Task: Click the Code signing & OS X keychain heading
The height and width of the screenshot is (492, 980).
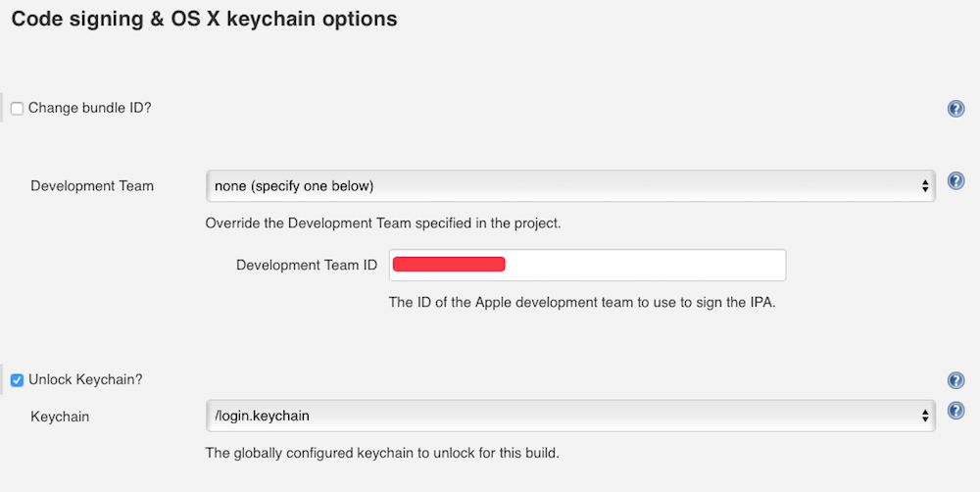Action: click(x=204, y=20)
